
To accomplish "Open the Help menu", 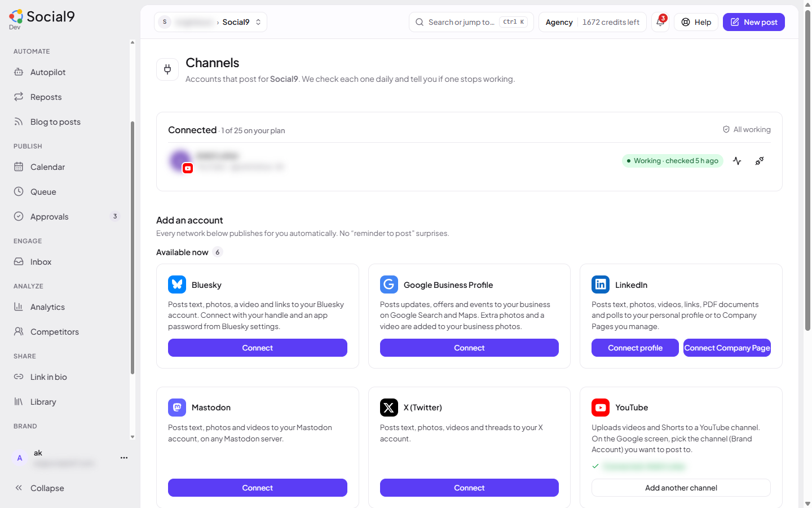I will (696, 22).
